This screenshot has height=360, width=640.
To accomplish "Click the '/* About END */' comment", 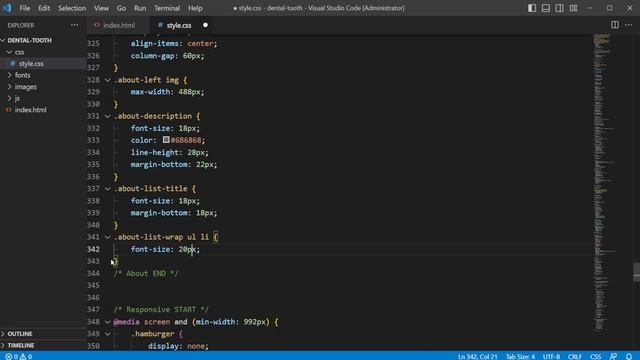I will pyautogui.click(x=146, y=273).
